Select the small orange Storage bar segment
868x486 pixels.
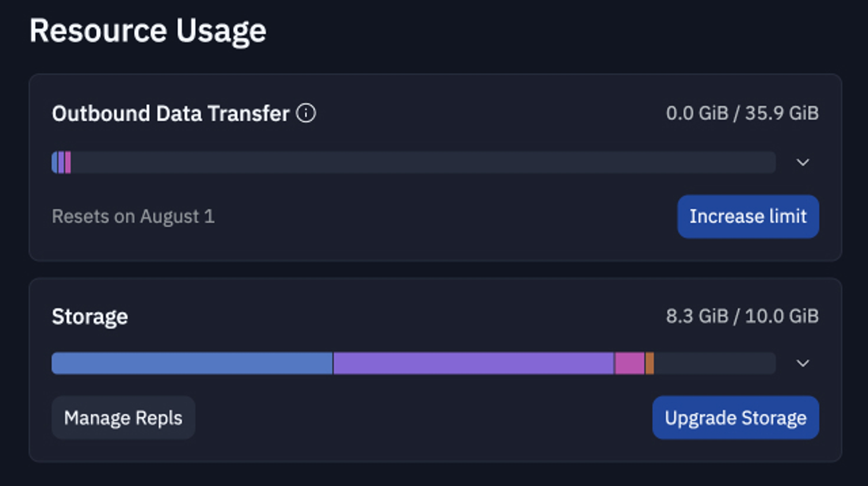650,363
